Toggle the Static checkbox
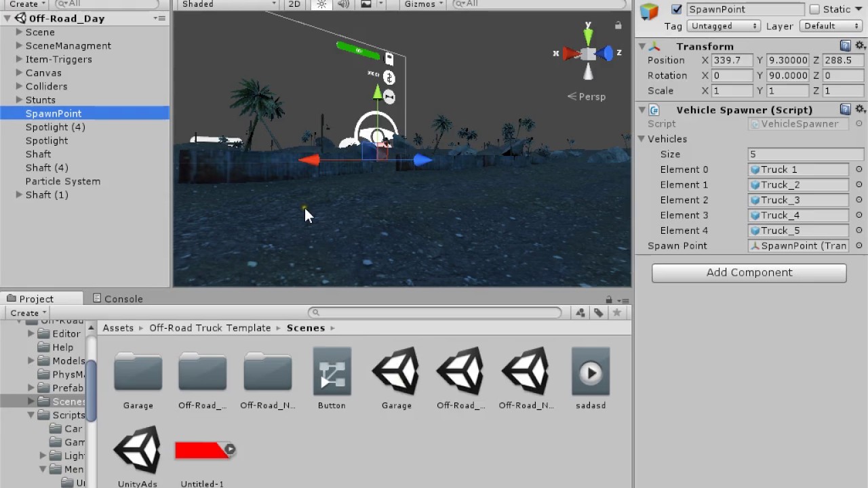This screenshot has height=488, width=868. click(x=814, y=9)
